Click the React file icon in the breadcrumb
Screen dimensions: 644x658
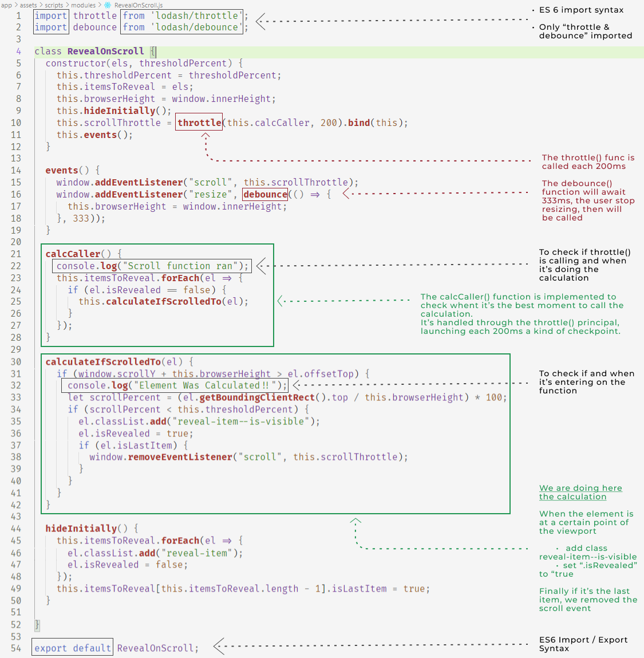[108, 5]
